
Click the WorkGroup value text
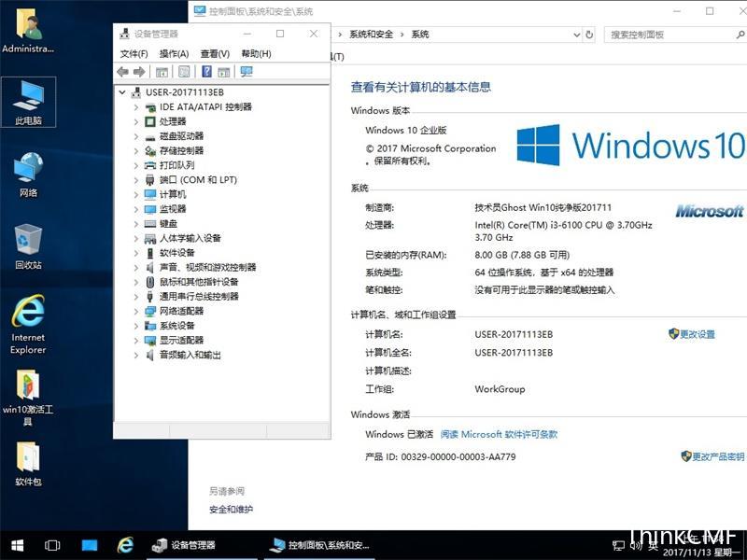[x=500, y=389]
